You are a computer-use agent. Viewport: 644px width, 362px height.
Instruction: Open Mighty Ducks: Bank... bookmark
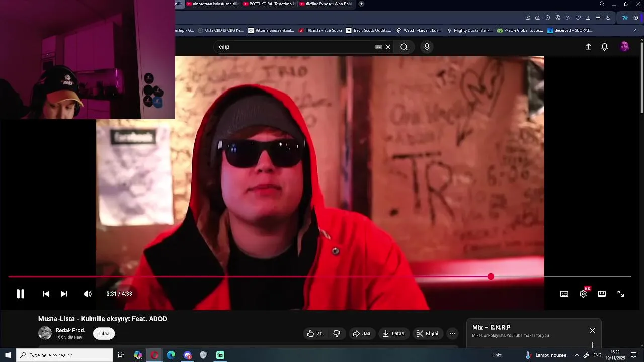pos(469,30)
